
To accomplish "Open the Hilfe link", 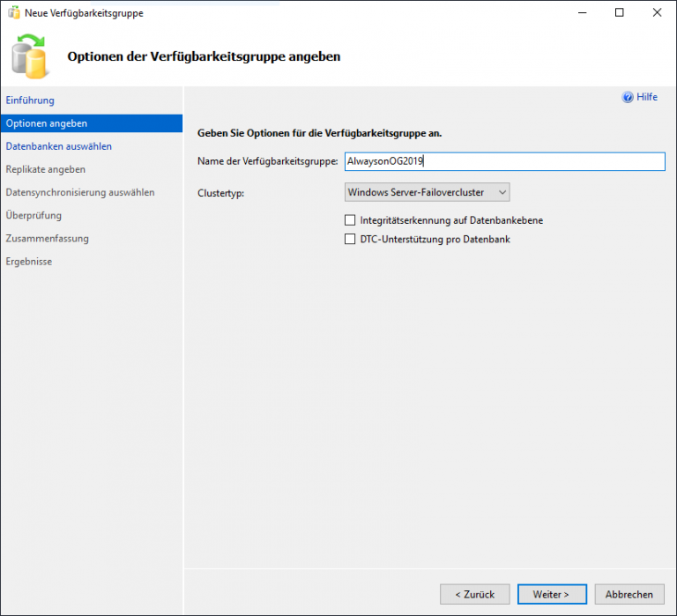I will [647, 97].
